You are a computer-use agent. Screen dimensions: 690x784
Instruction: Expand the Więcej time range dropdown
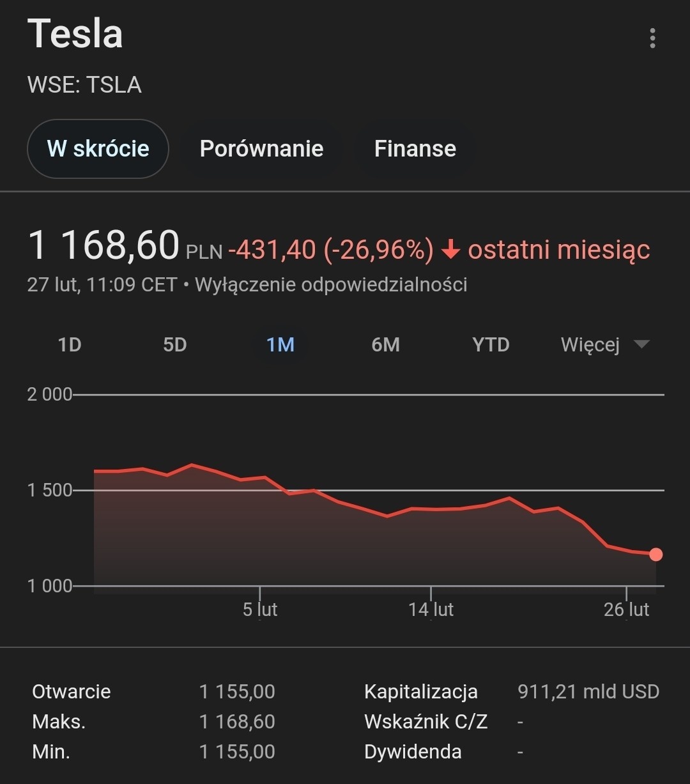click(x=604, y=345)
